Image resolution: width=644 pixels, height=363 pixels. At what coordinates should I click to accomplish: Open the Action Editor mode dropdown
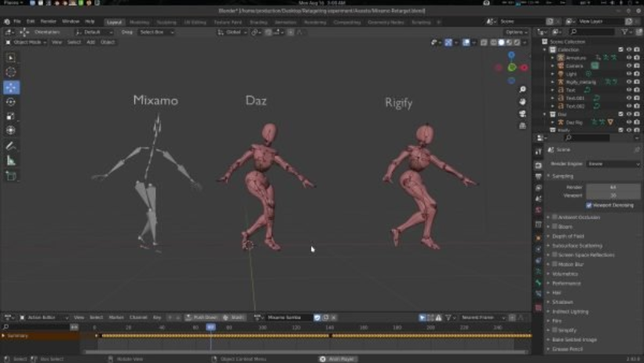[x=44, y=317]
